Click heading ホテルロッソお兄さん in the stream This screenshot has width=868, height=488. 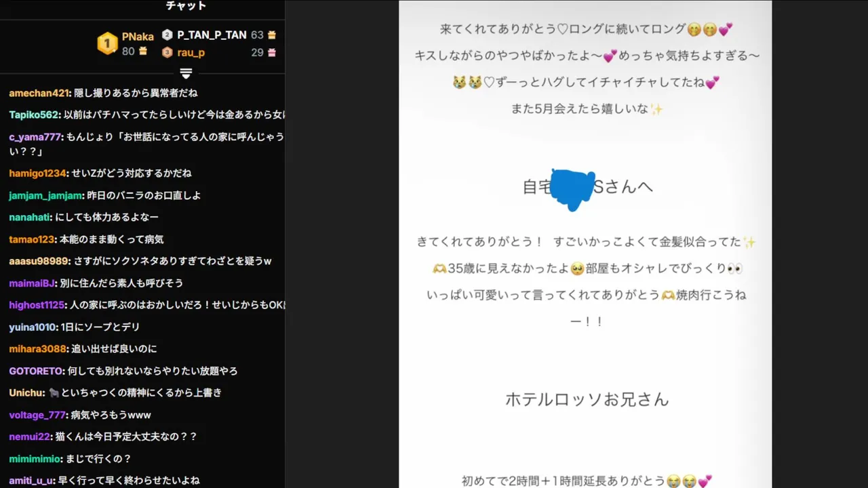point(587,400)
